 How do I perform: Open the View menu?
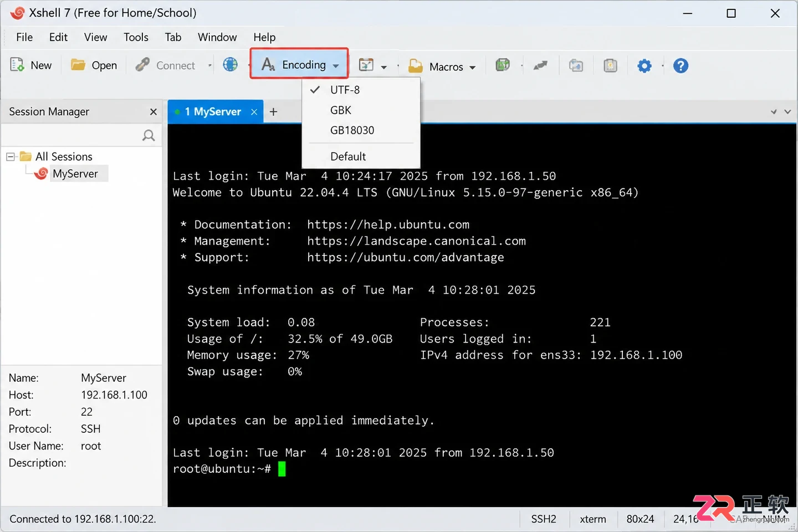point(95,37)
